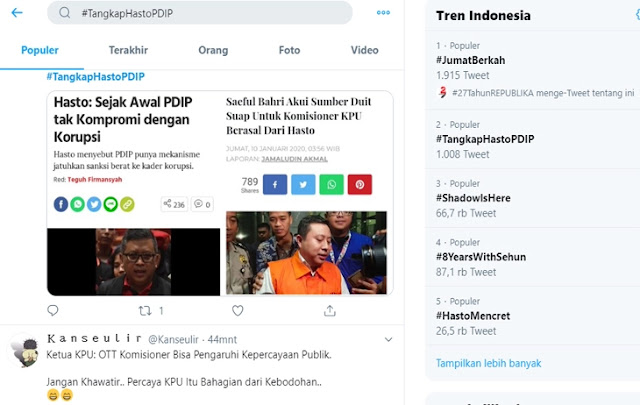Expand the Kanseulir tweet options chevron
This screenshot has height=405, width=640.
coord(389,339)
